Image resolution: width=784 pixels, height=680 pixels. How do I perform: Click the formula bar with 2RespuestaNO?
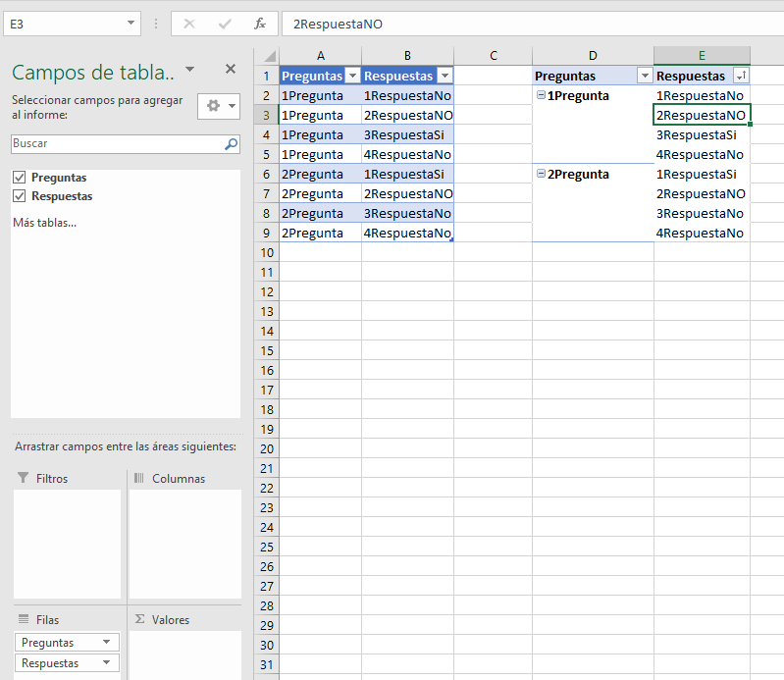(533, 24)
